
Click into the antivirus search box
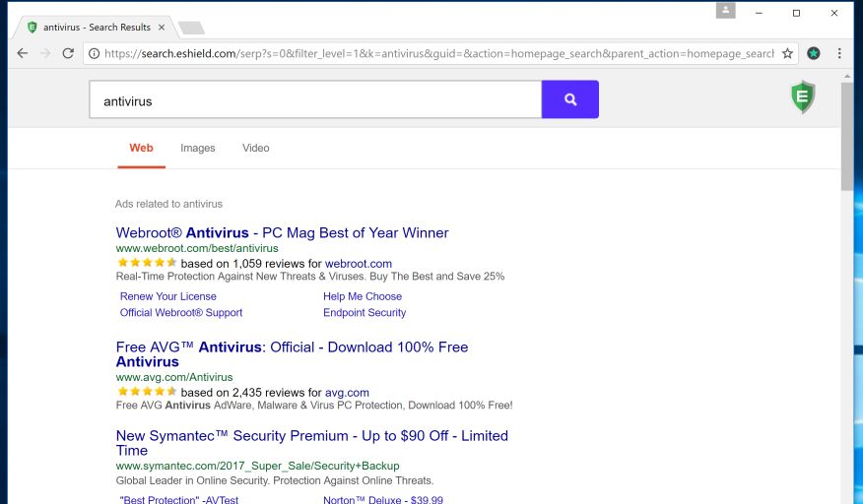tap(315, 99)
